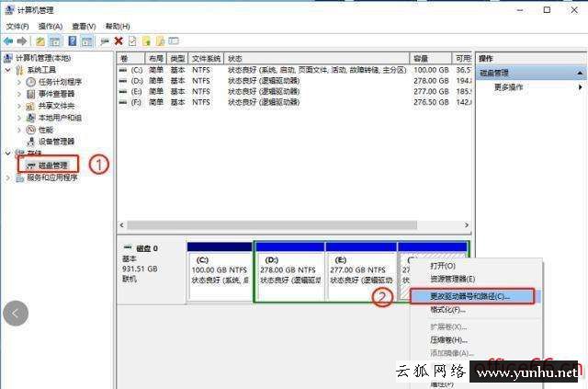588x389 pixels.
Task: Open the 帮助(H) menu
Action: point(118,27)
